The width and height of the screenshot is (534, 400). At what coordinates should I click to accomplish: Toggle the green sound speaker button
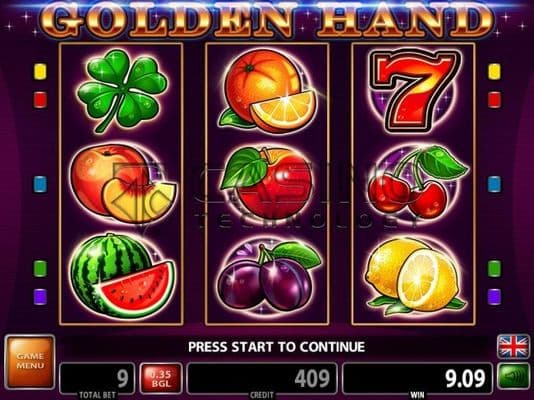click(x=514, y=377)
